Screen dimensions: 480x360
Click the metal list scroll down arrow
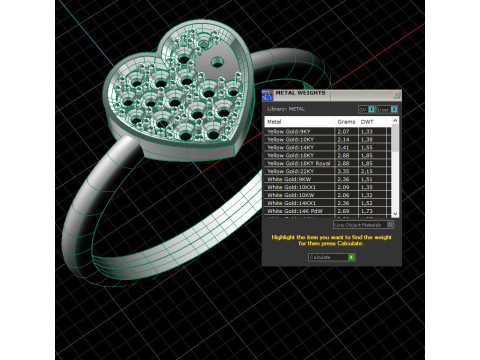tap(395, 214)
